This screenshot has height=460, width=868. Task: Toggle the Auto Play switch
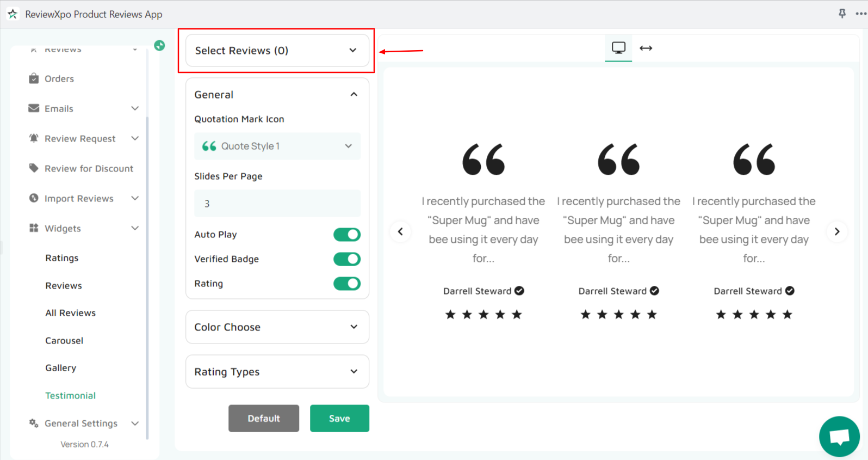pos(347,235)
